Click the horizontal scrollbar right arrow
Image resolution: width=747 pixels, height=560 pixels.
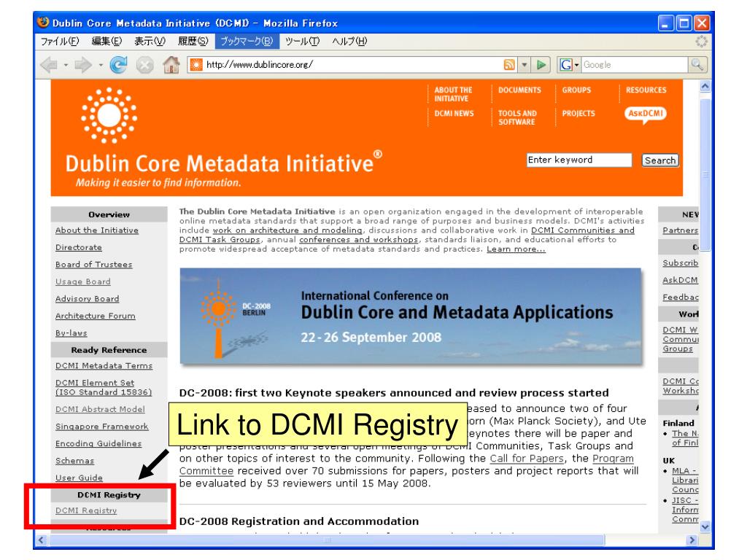click(692, 540)
